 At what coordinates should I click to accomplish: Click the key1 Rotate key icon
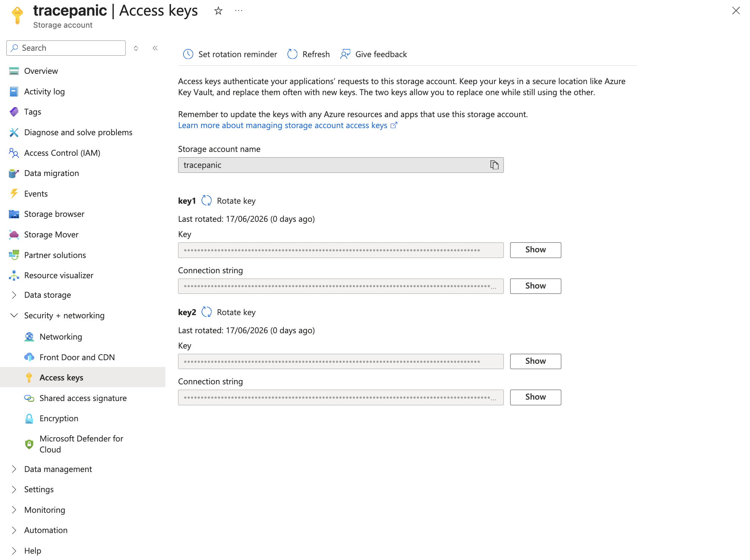(206, 201)
